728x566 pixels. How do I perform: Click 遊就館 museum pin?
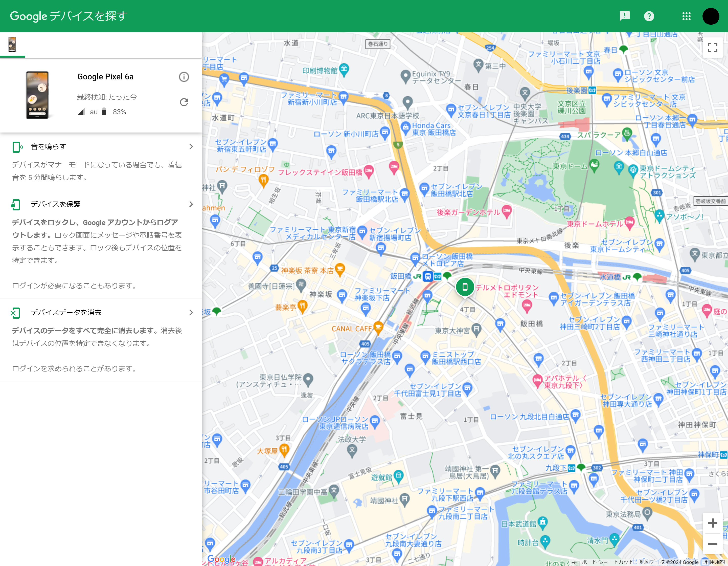click(399, 477)
